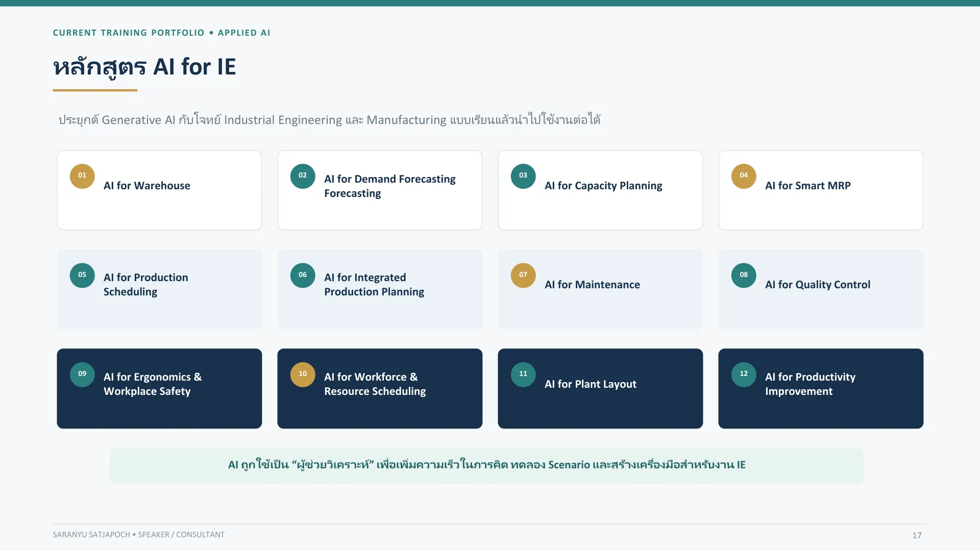
Task: Click the teal 09 number badge
Action: 82,374
